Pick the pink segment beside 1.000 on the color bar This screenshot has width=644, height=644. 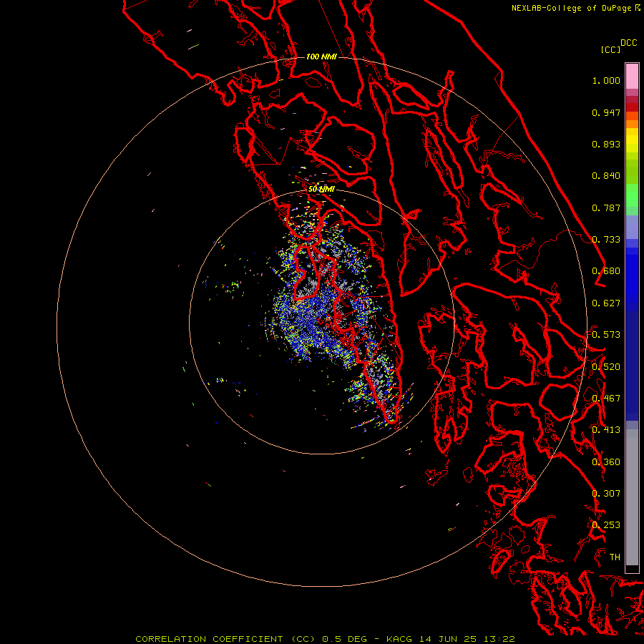click(632, 77)
